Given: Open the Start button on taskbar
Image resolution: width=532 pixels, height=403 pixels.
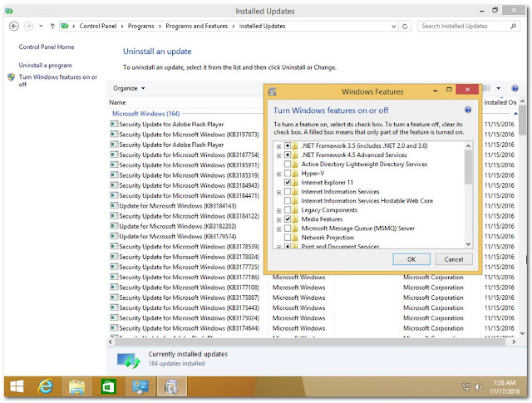Looking at the screenshot, I should 17,386.
